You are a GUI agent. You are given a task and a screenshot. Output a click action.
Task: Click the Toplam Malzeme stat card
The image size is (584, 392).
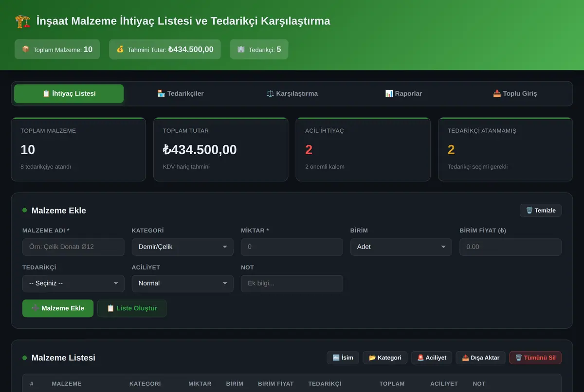click(x=78, y=149)
